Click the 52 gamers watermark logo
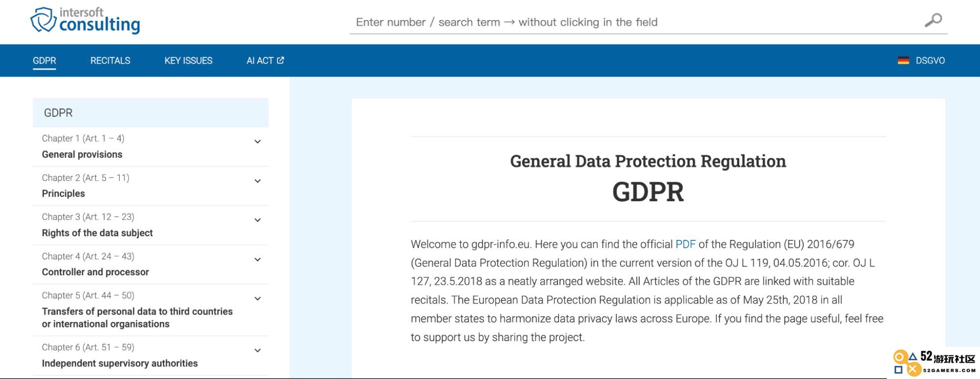The width and height of the screenshot is (980, 379). [x=934, y=363]
